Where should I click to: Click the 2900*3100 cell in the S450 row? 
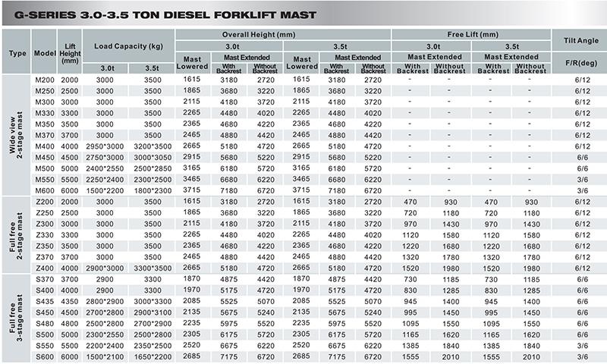153,313
